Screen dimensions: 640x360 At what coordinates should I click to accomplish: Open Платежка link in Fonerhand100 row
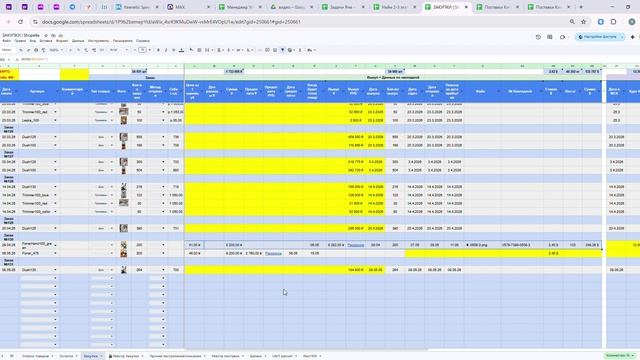[356, 245]
